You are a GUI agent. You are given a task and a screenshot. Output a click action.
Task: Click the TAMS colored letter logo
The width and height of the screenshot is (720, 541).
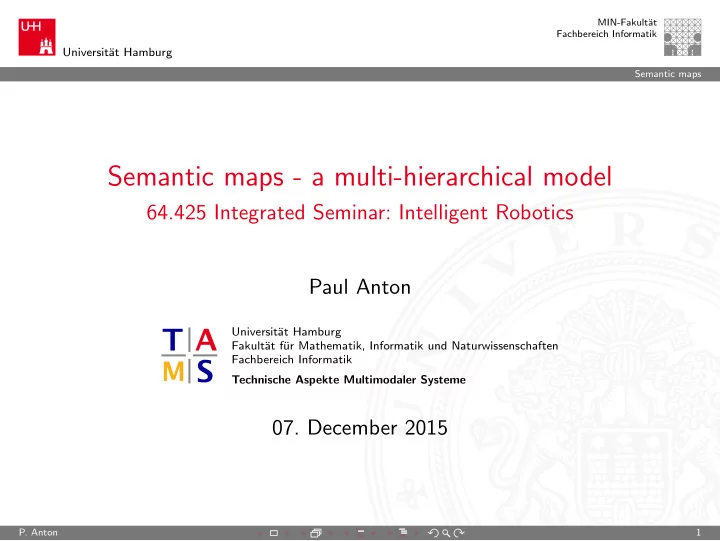click(189, 355)
